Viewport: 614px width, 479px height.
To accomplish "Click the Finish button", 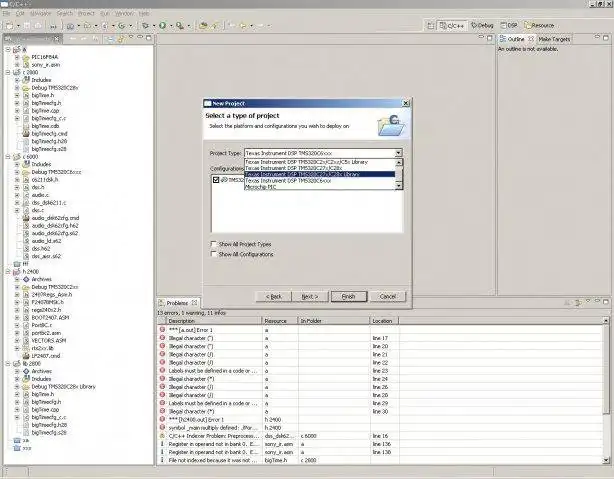I will [x=349, y=296].
